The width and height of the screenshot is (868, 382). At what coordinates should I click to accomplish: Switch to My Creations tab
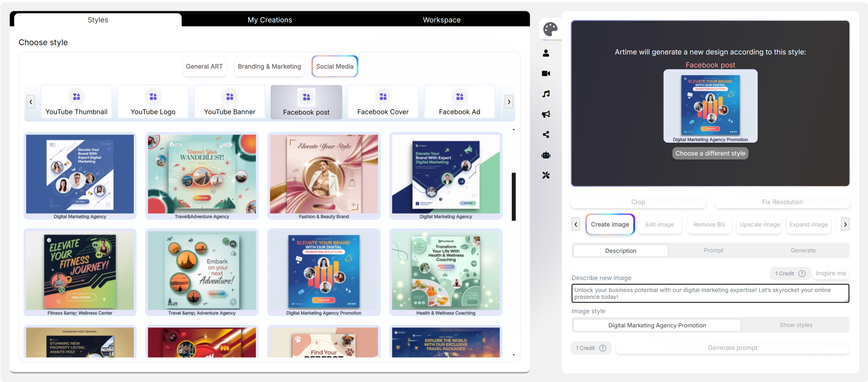click(270, 20)
